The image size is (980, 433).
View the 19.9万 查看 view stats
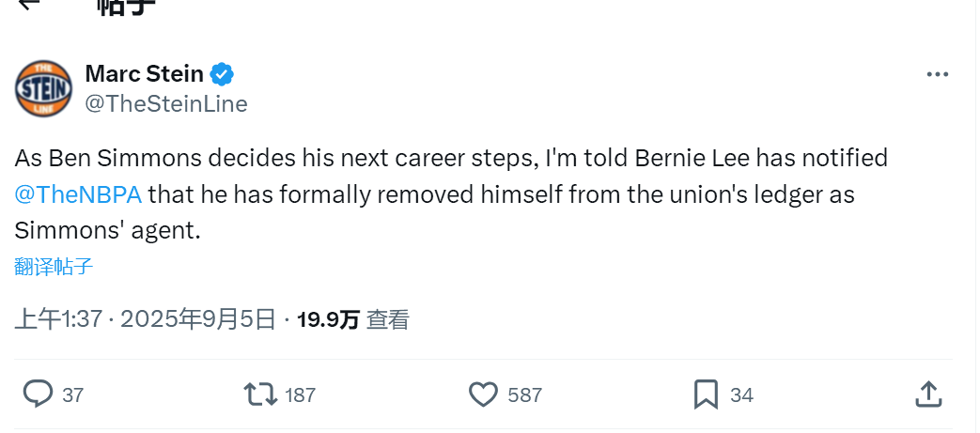click(352, 319)
